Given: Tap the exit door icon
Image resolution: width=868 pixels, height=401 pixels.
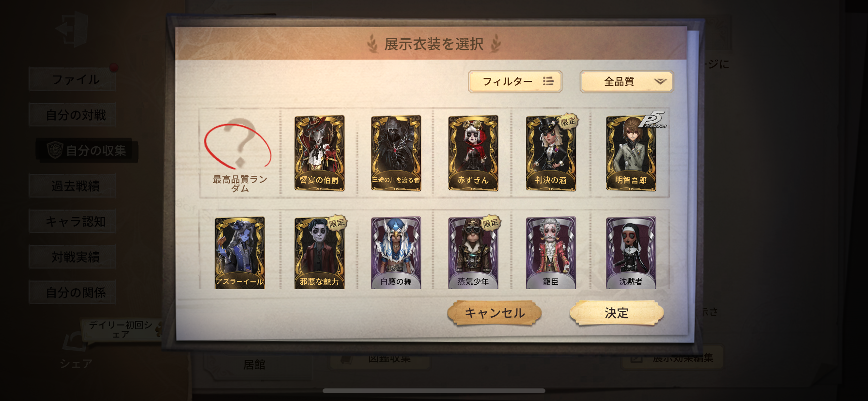Looking at the screenshot, I should (x=73, y=29).
